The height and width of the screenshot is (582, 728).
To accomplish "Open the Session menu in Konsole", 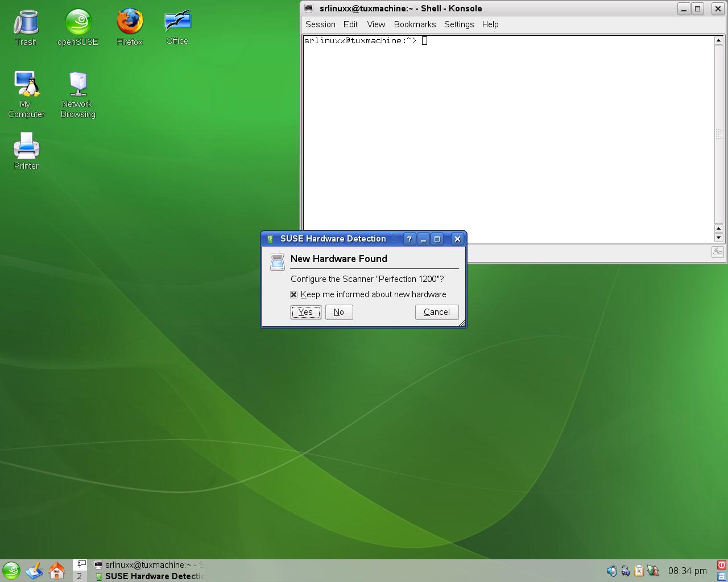I will 320,24.
